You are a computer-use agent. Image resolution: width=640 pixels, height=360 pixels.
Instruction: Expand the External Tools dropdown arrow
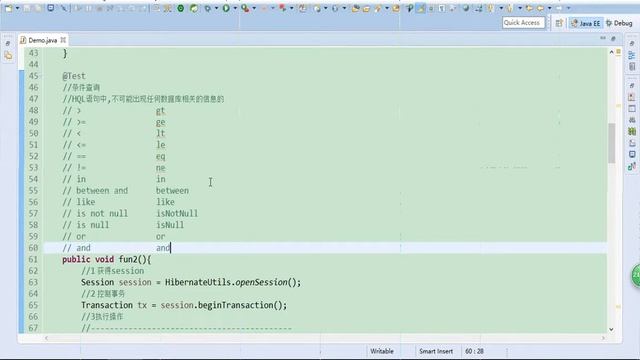pos(254,8)
